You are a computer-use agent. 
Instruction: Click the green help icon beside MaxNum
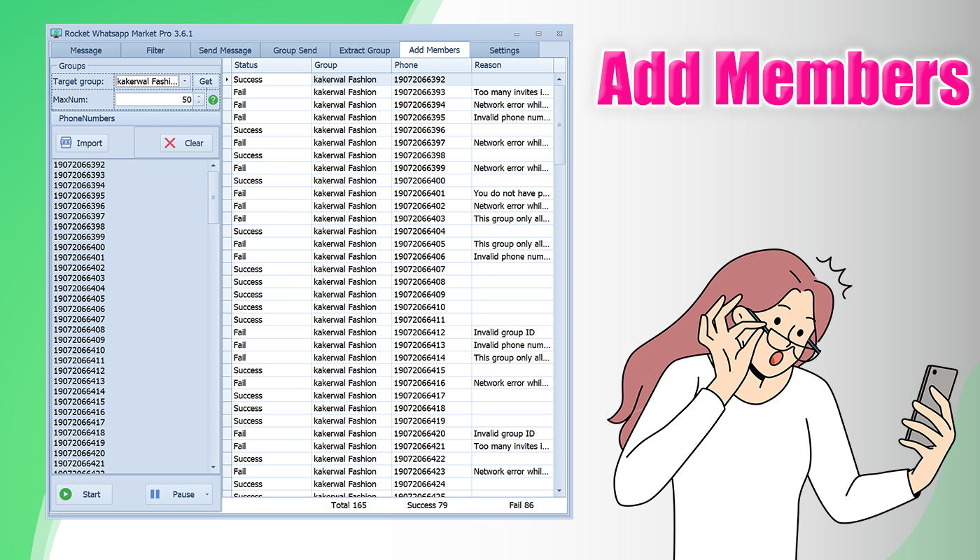tap(213, 100)
